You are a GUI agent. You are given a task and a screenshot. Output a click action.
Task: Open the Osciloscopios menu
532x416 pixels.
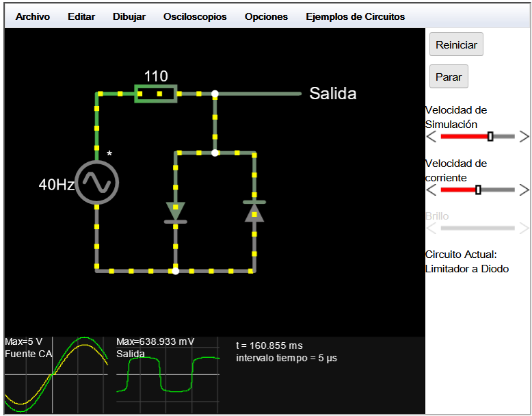[195, 16]
